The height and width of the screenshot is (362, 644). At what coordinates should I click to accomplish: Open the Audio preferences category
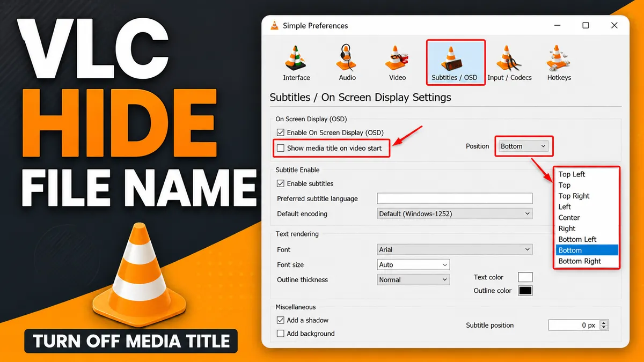point(347,62)
